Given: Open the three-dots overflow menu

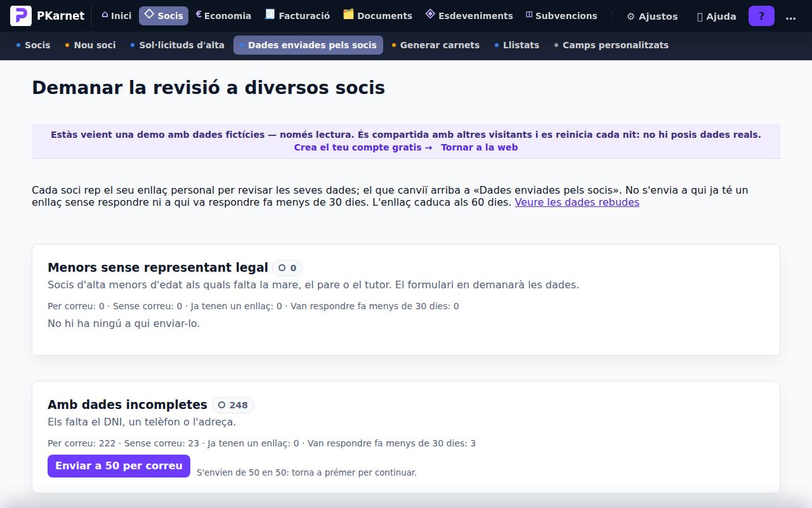Looking at the screenshot, I should coord(790,17).
